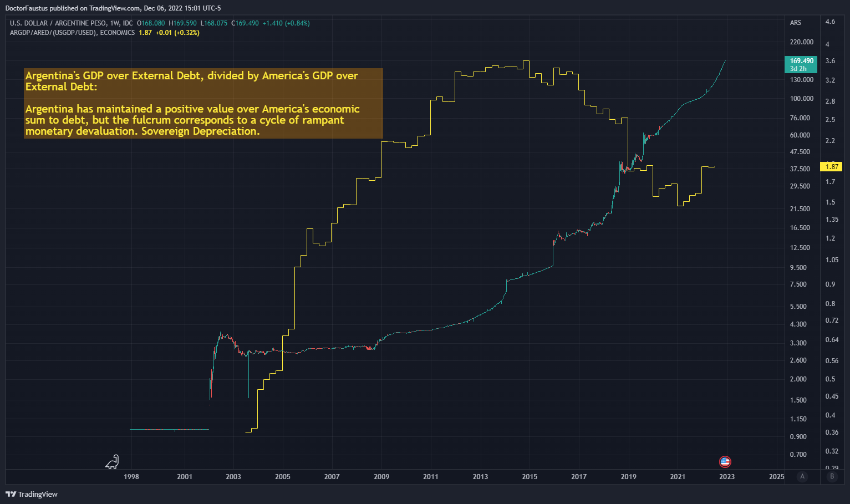The image size is (850, 504).
Task: Click the 0.56 label on the ratio scale
Action: pyautogui.click(x=832, y=361)
